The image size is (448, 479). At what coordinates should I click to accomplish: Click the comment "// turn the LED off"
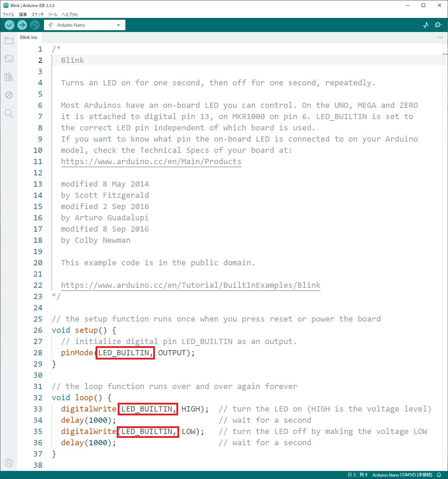coord(323,432)
